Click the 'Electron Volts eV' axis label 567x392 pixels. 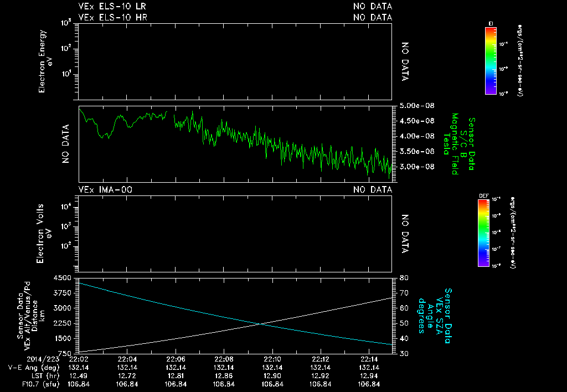pyautogui.click(x=43, y=234)
